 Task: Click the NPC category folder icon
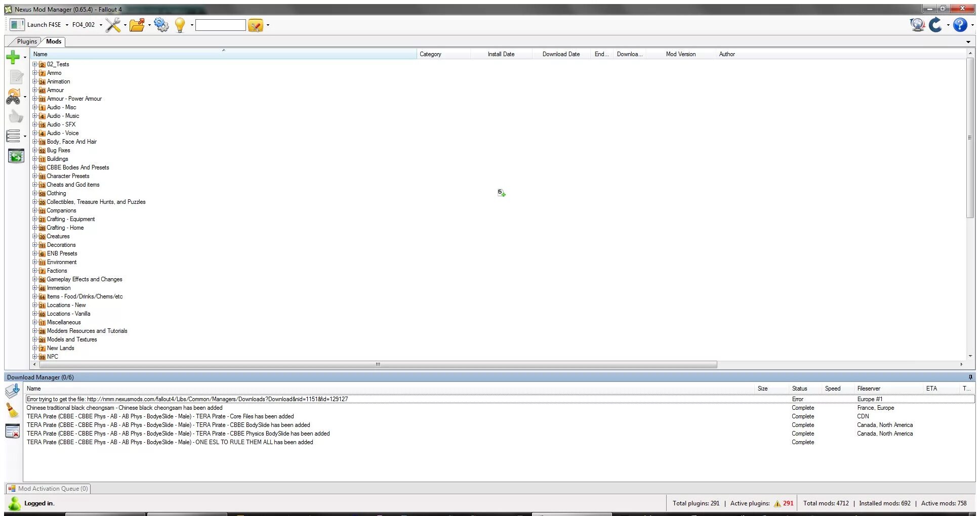(43, 357)
